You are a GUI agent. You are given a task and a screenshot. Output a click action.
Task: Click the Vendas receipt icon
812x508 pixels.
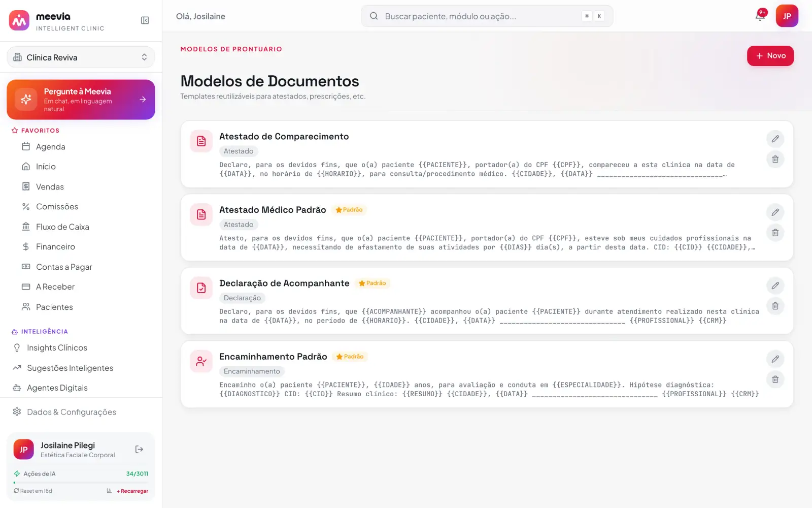tap(26, 186)
